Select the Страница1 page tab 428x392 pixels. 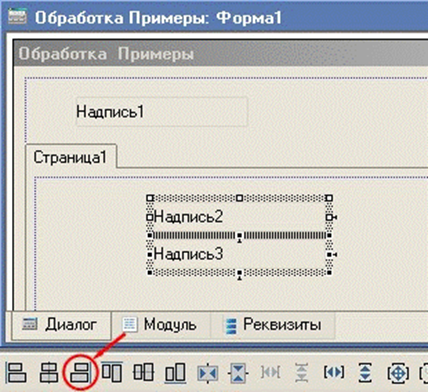coord(71,157)
